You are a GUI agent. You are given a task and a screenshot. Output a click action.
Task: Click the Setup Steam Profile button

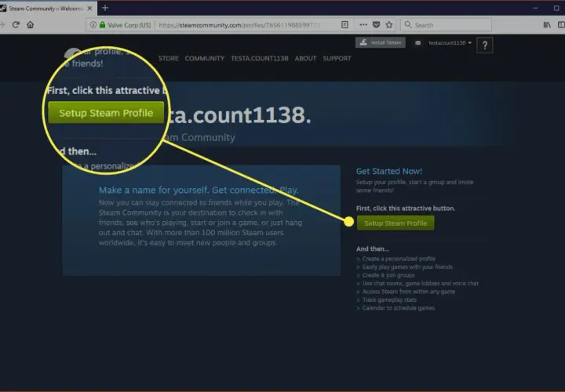(395, 223)
